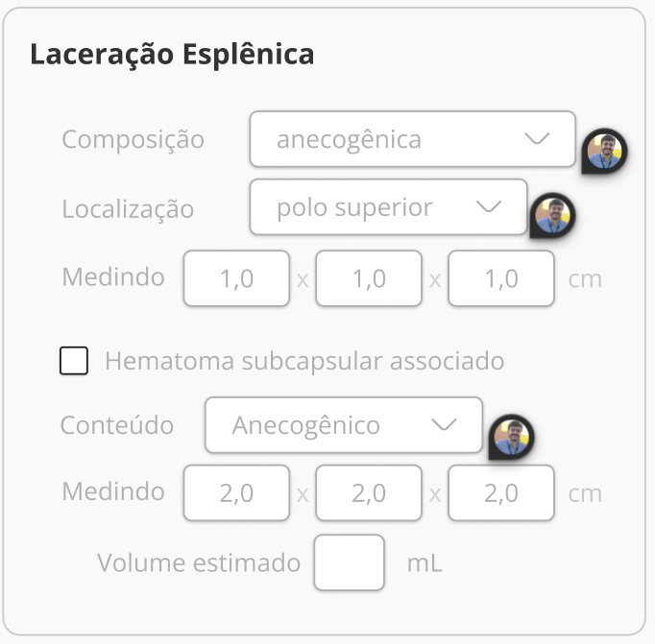Select the middle hematoma Medindo field with 2,0

click(369, 493)
